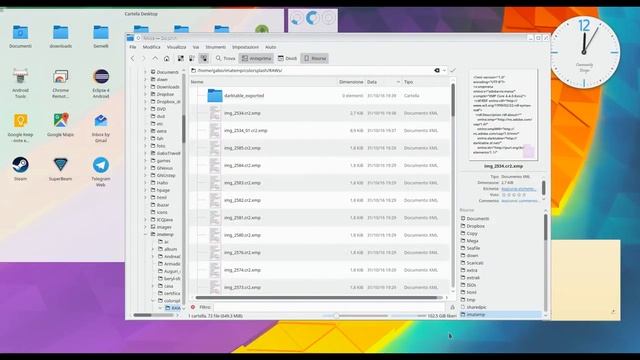
Task: Clear the location bar text
Action: click(437, 70)
